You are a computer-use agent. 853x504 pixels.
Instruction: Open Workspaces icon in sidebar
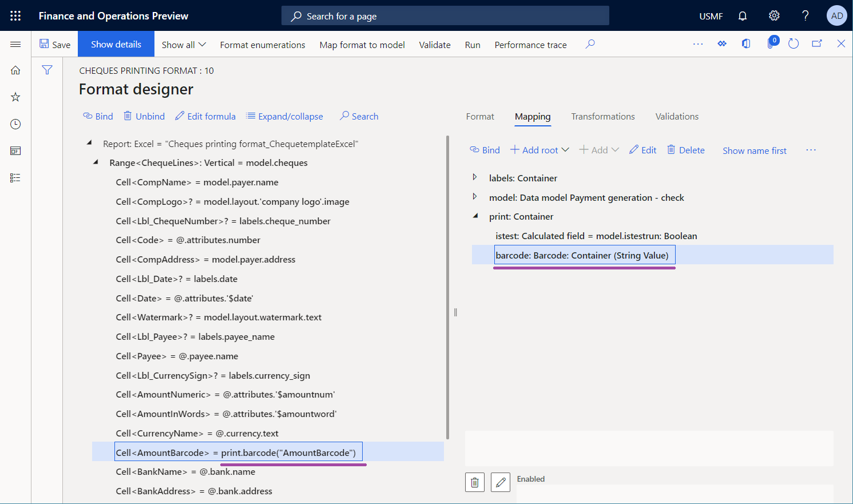click(15, 151)
